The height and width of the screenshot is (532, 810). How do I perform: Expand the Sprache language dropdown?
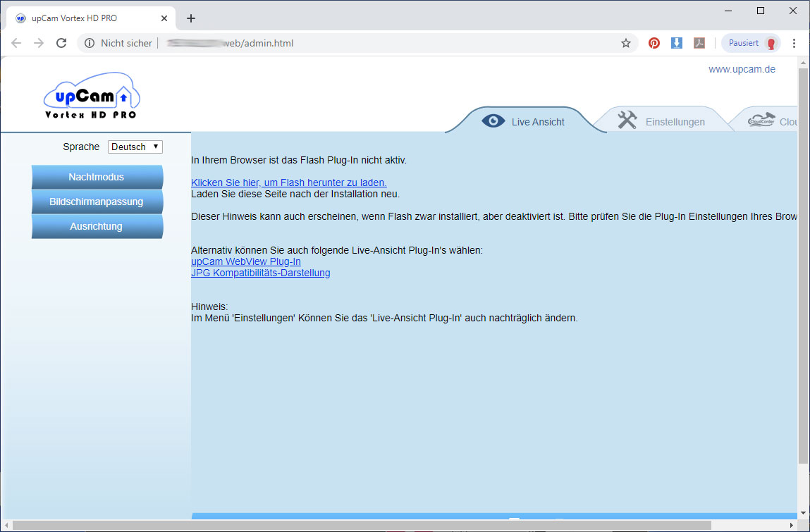click(135, 147)
